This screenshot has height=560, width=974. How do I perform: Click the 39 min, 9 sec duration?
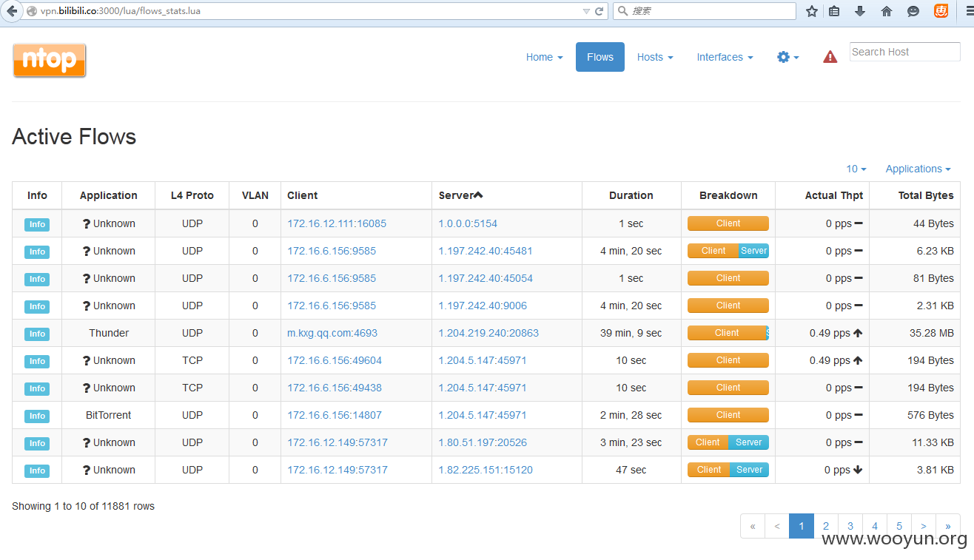click(x=631, y=333)
